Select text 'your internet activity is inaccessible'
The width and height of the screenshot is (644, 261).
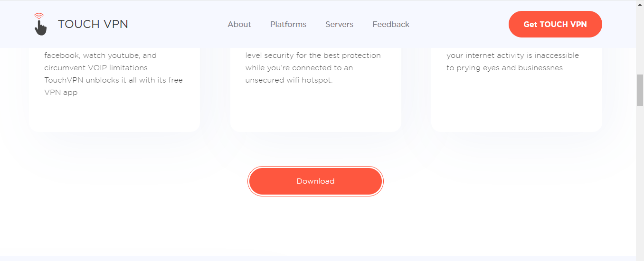coord(512,56)
